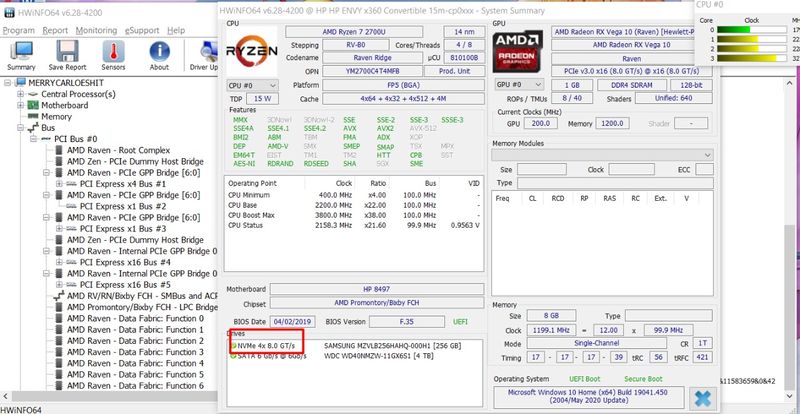This screenshot has width=800, height=414.
Task: Click the Core 3 clock bar
Action: coord(752,58)
